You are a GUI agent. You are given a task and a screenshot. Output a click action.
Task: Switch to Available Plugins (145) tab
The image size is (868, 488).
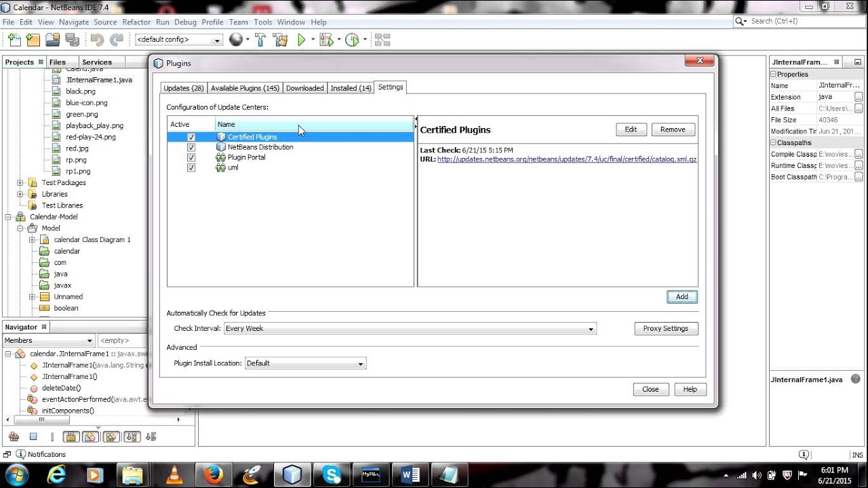pos(245,88)
